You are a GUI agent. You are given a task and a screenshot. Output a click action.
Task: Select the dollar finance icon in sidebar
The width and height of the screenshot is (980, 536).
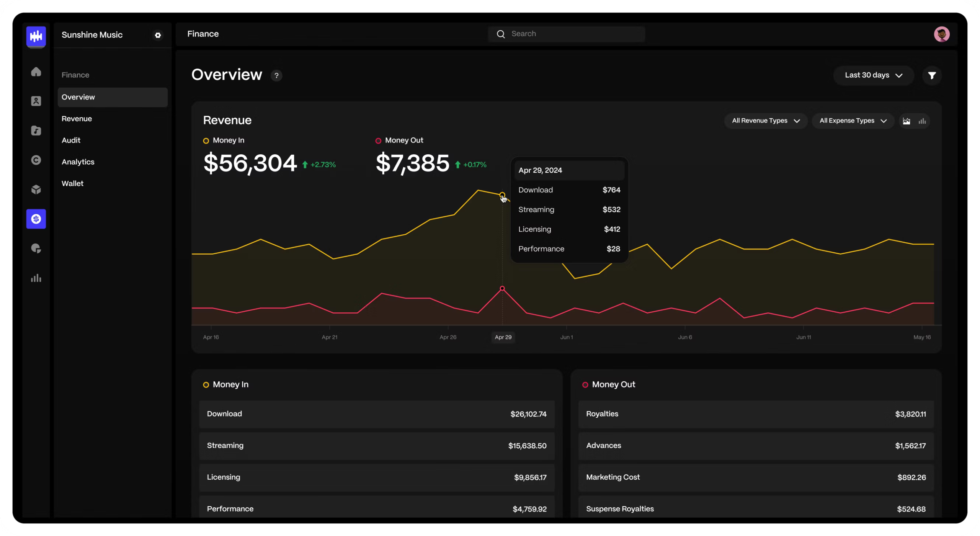(36, 219)
